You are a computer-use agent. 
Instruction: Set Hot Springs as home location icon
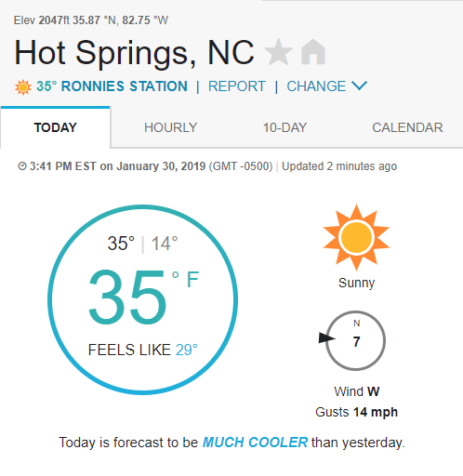313,52
